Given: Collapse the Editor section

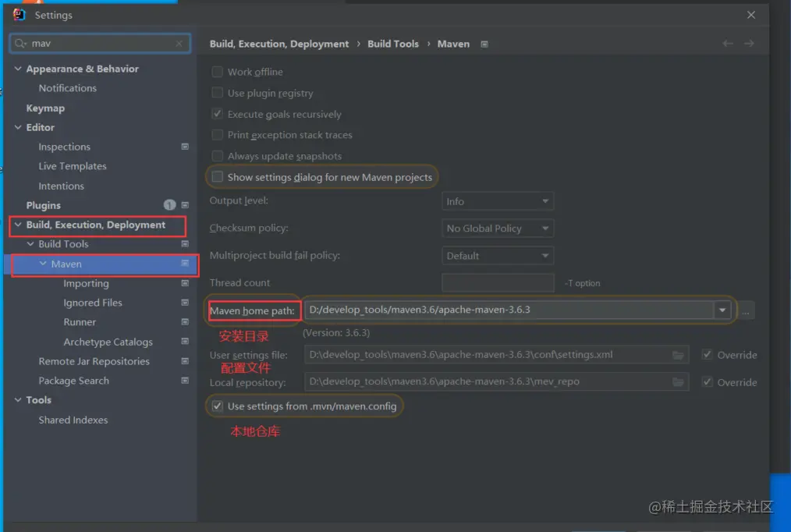Looking at the screenshot, I should point(18,127).
